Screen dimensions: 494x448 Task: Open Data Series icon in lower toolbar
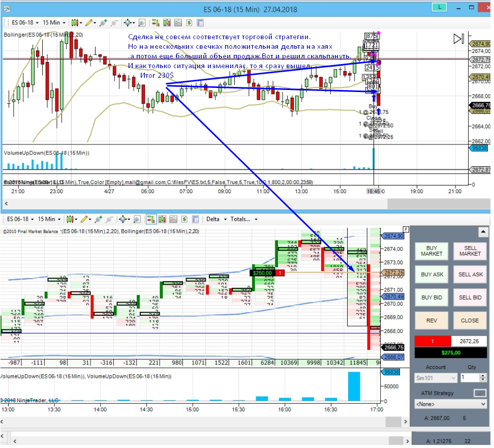click(162, 219)
